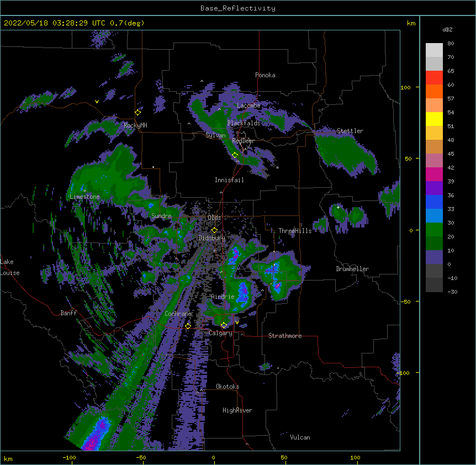This screenshot has width=476, height=465.
Task: Click the yellow V marker west of RockyMH
Action: 97,102
